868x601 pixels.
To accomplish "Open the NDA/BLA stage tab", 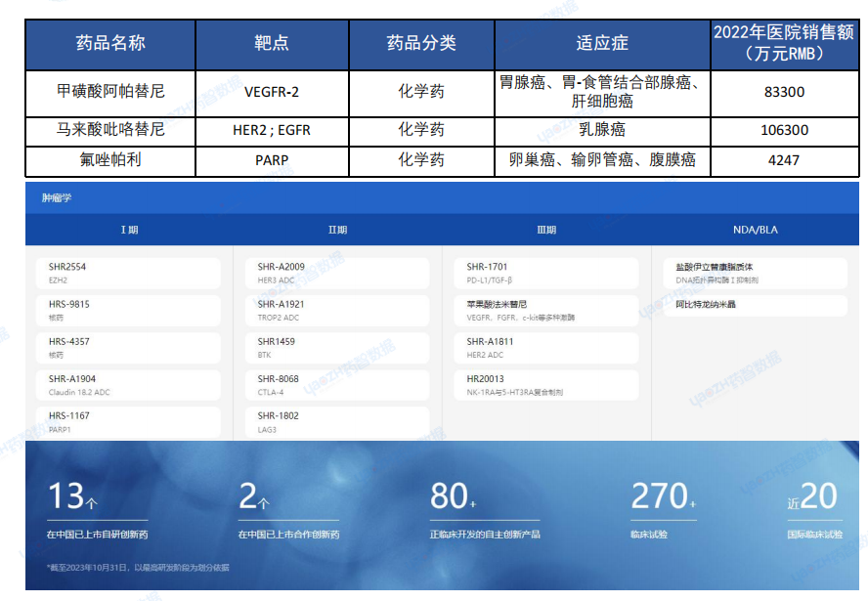I will [x=756, y=231].
